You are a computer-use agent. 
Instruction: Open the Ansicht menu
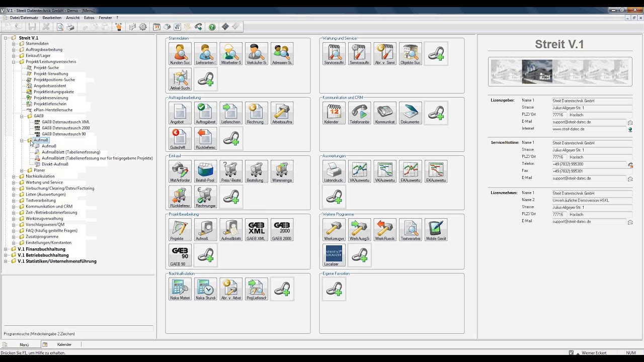pyautogui.click(x=73, y=18)
